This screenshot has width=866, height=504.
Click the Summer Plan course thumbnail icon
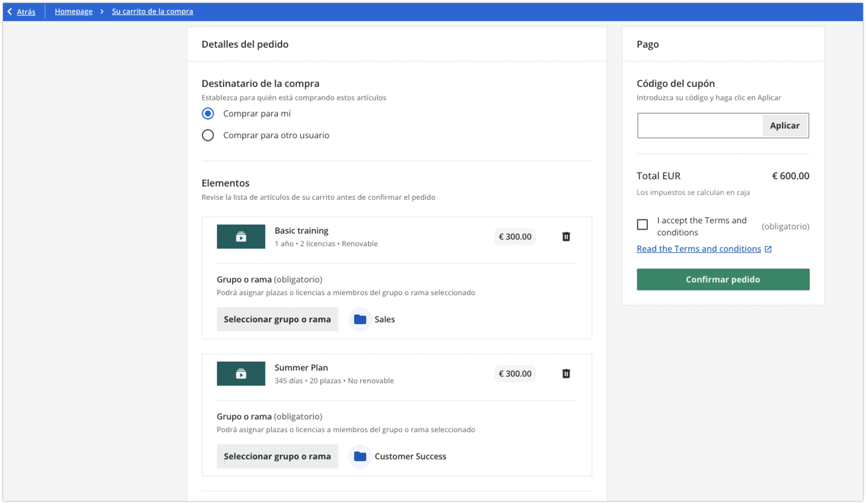241,374
